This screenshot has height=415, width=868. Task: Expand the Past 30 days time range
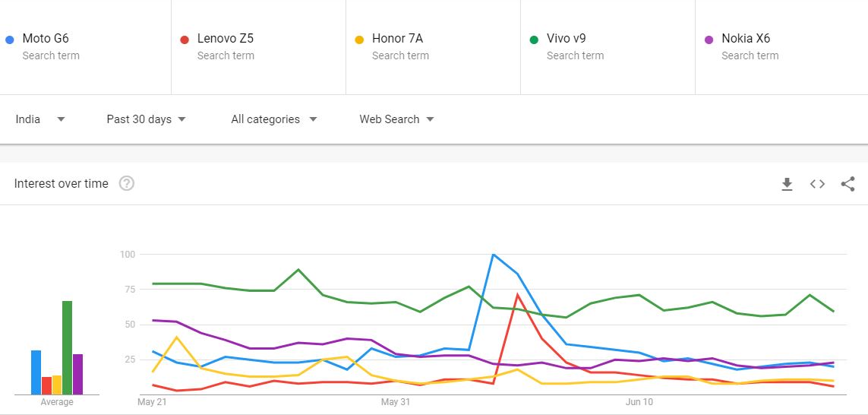click(x=146, y=119)
